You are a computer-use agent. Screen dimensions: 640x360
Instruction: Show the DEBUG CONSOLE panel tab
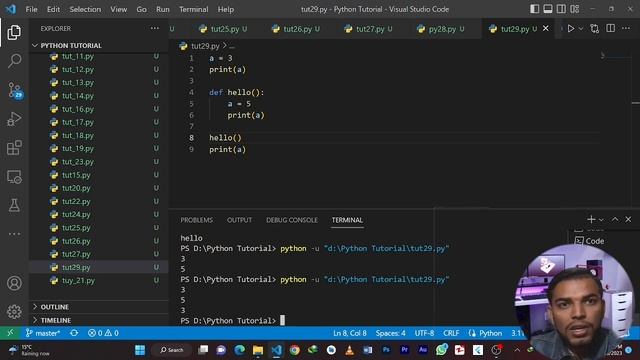click(x=292, y=220)
